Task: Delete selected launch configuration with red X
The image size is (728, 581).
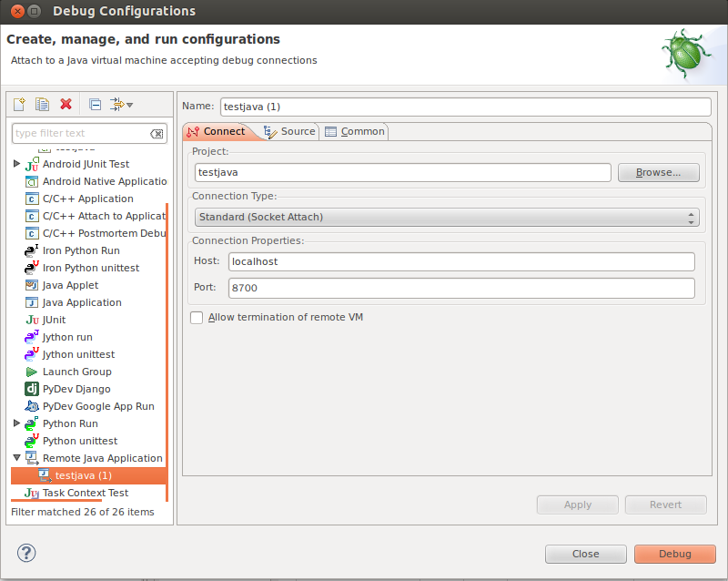Action: 66,105
